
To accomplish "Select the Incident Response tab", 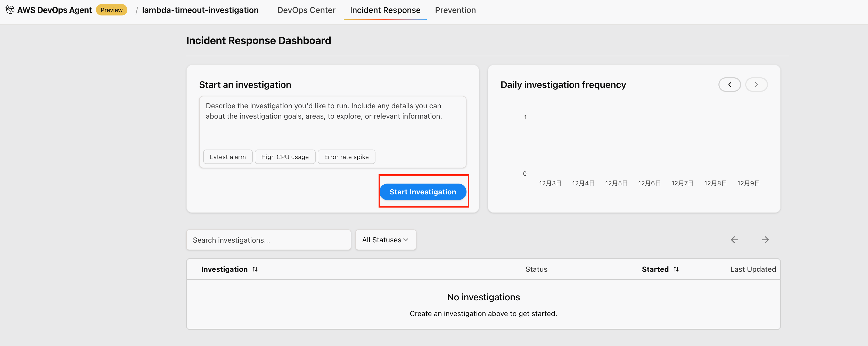I will [385, 10].
